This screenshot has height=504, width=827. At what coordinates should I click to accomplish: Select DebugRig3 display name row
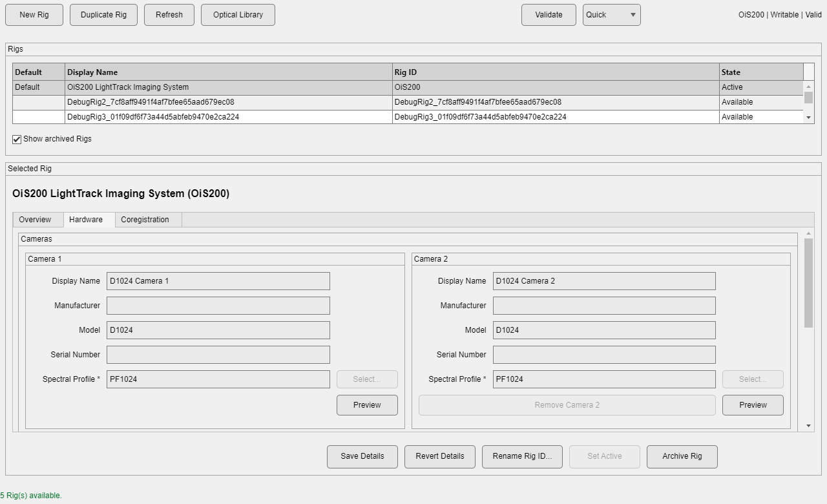point(229,117)
